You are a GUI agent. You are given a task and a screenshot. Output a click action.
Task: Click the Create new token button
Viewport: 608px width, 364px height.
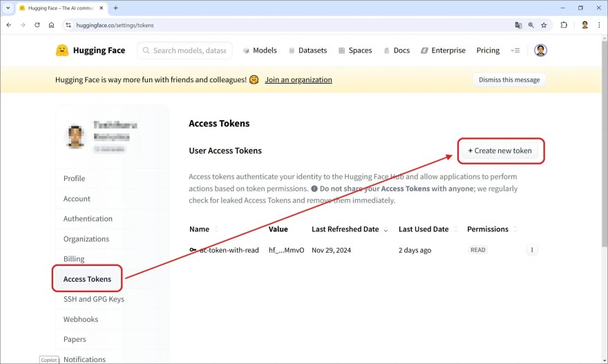click(500, 151)
